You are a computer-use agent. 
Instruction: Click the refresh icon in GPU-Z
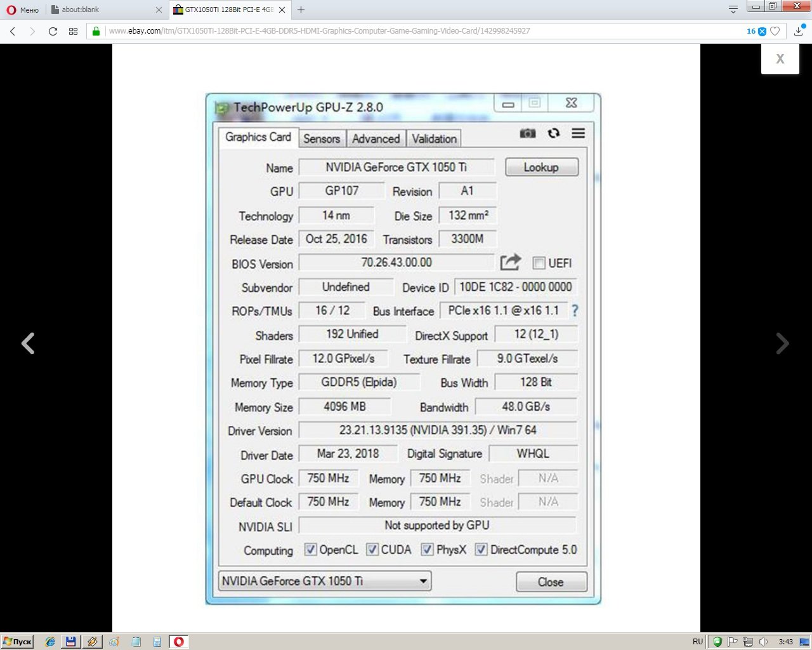[554, 133]
